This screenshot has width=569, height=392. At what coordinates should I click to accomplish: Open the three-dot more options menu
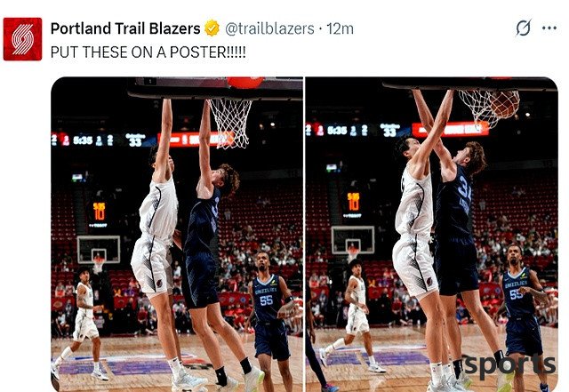point(549,28)
